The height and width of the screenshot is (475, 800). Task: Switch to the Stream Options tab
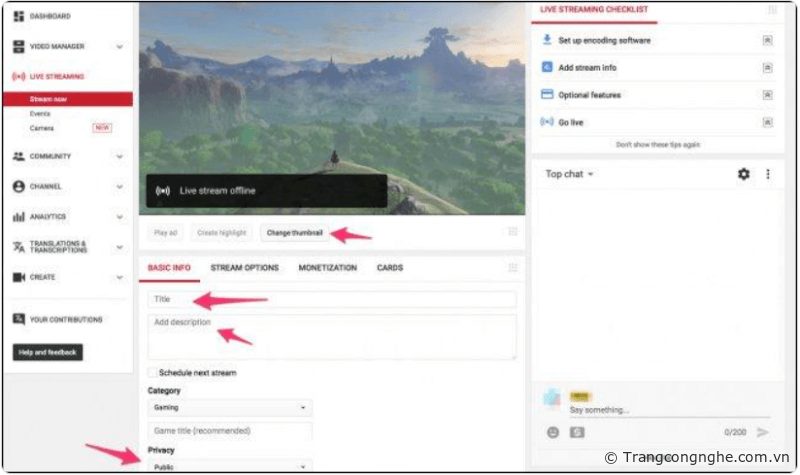click(244, 268)
